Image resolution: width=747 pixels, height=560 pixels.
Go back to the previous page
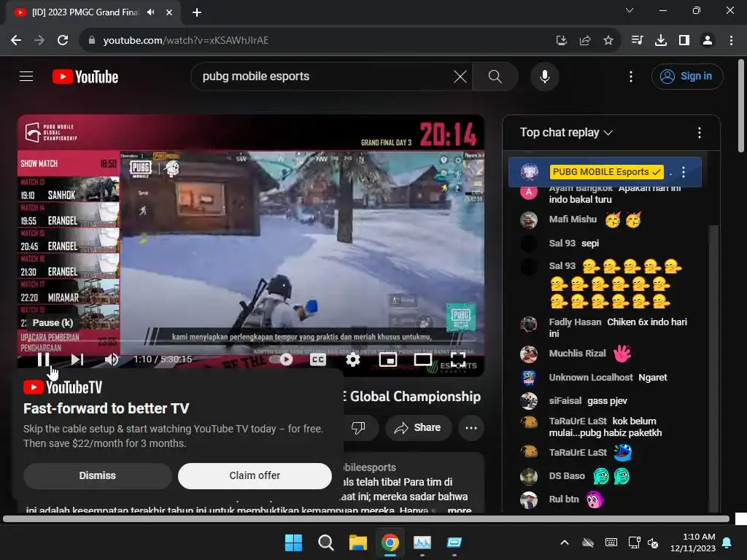click(16, 41)
